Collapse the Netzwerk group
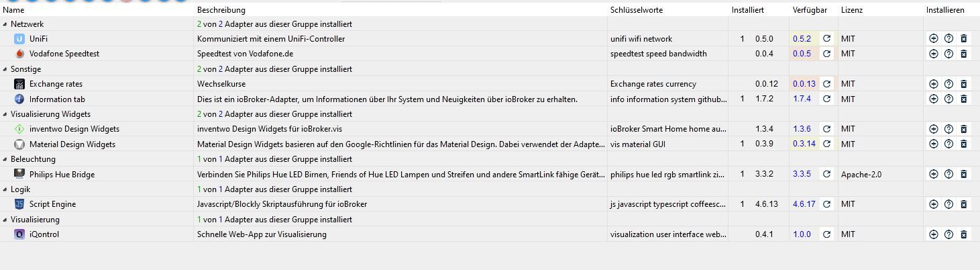The height and width of the screenshot is (270, 980). coord(5,24)
